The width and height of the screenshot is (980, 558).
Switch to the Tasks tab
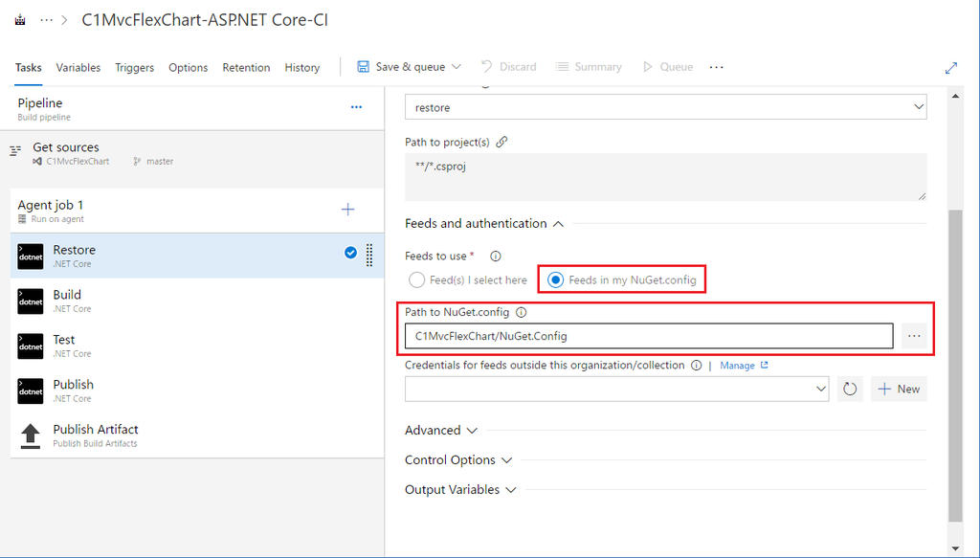coord(28,68)
